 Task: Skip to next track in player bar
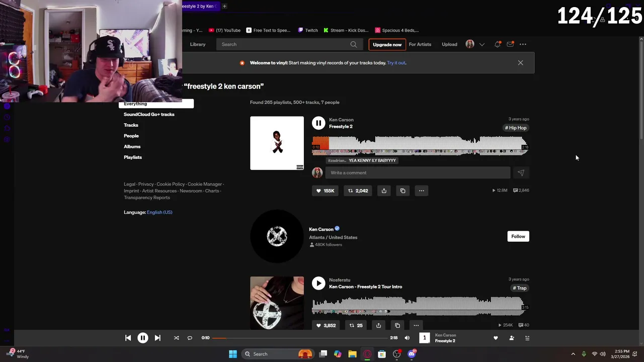pos(157,338)
